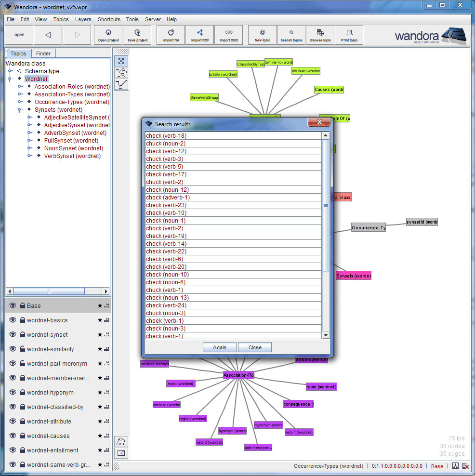This screenshot has height=476, width=475.
Task: Open Search topics via its toolbar icon
Action: [x=291, y=35]
